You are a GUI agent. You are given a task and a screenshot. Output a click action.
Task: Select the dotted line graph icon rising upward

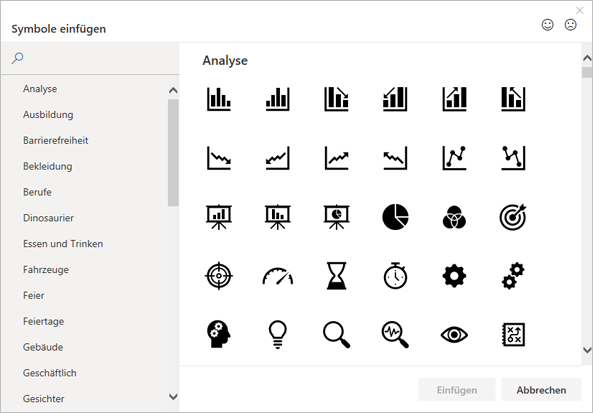click(x=454, y=158)
